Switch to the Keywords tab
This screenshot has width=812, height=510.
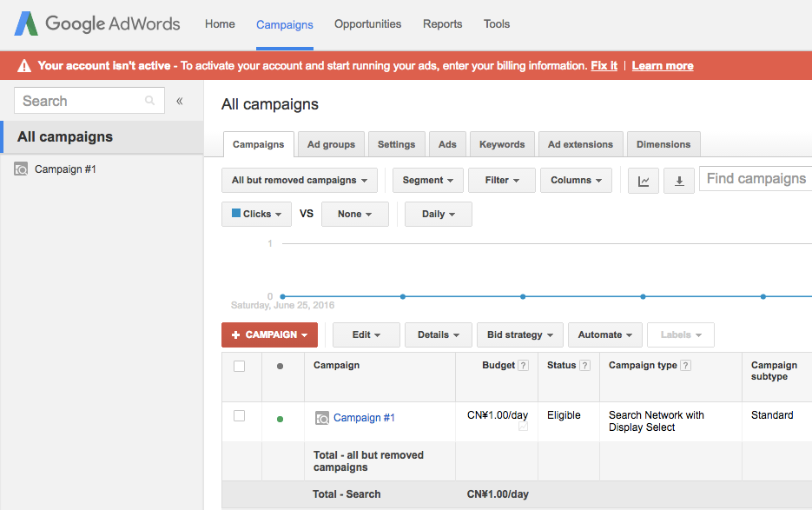(502, 144)
